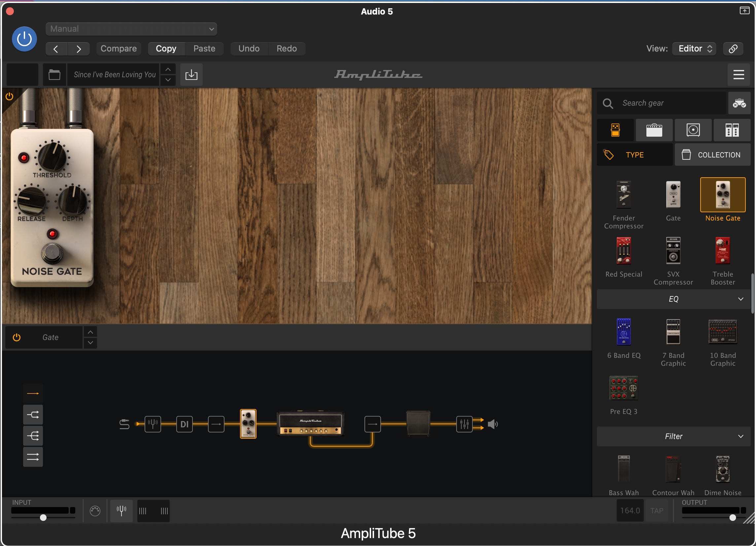Open the hamburger main menu

tap(739, 75)
